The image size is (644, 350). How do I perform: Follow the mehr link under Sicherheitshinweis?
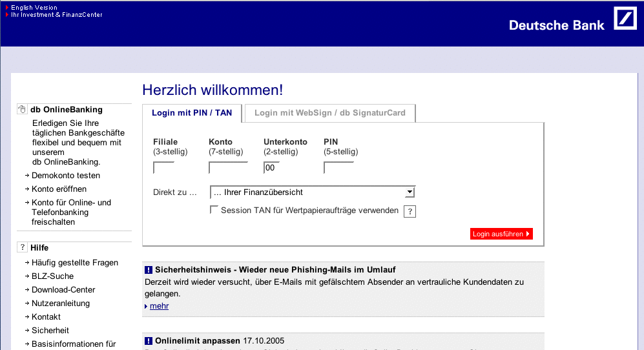[x=159, y=306]
